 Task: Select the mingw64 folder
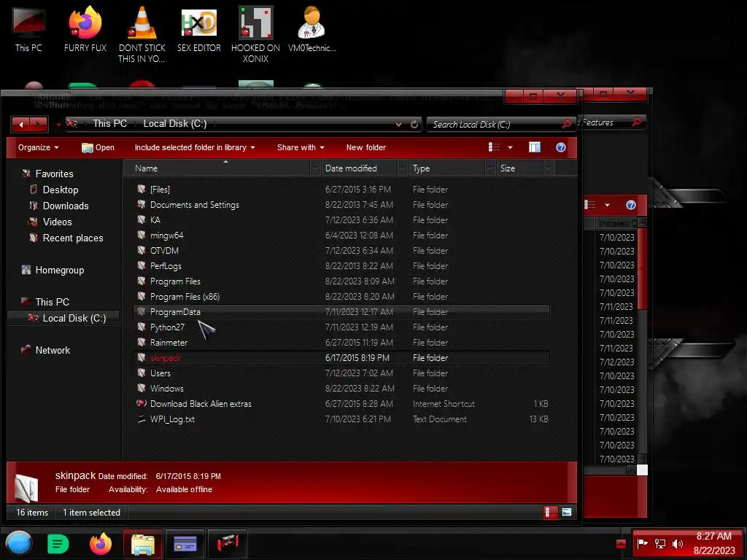(341, 236)
